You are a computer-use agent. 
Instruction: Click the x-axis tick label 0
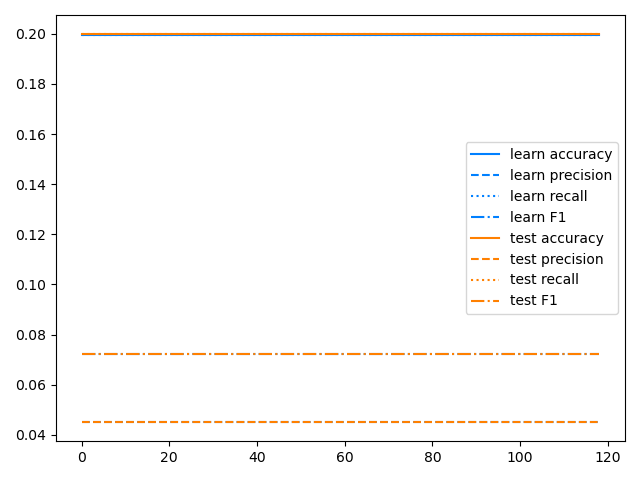pos(82,457)
